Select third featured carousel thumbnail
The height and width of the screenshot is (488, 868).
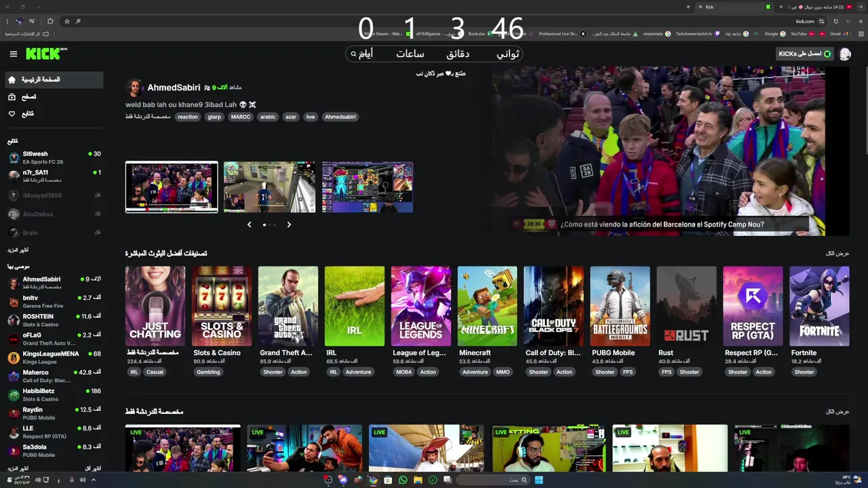click(368, 187)
